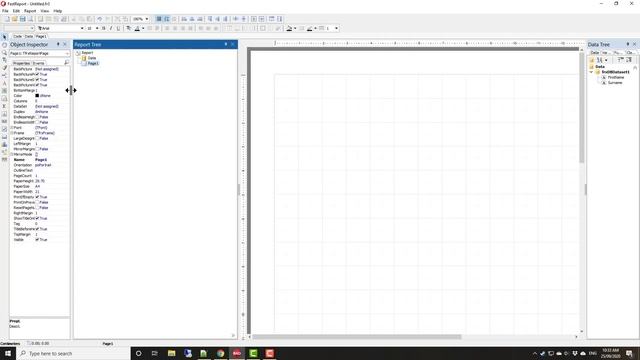Screen dimensions: 640x360
Task: Select the Surname field in Data Tree
Action: [x=615, y=82]
